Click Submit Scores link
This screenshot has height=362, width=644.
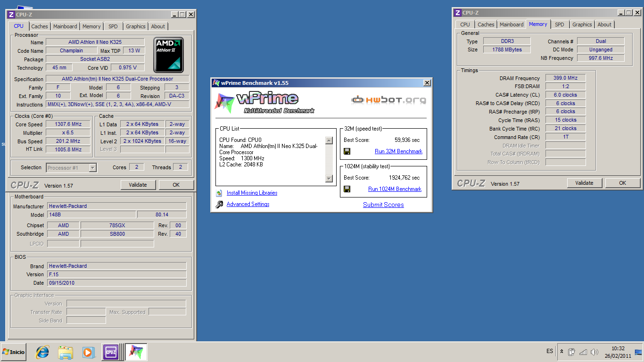pyautogui.click(x=383, y=205)
